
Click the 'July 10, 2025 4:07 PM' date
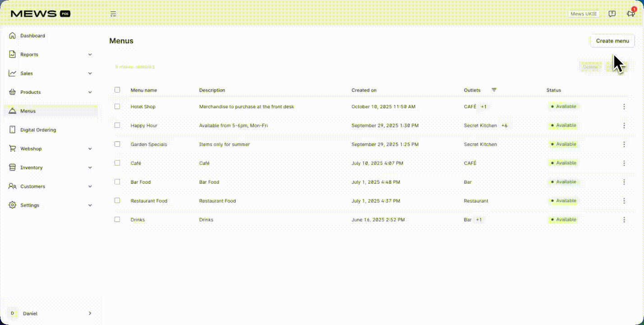377,163
